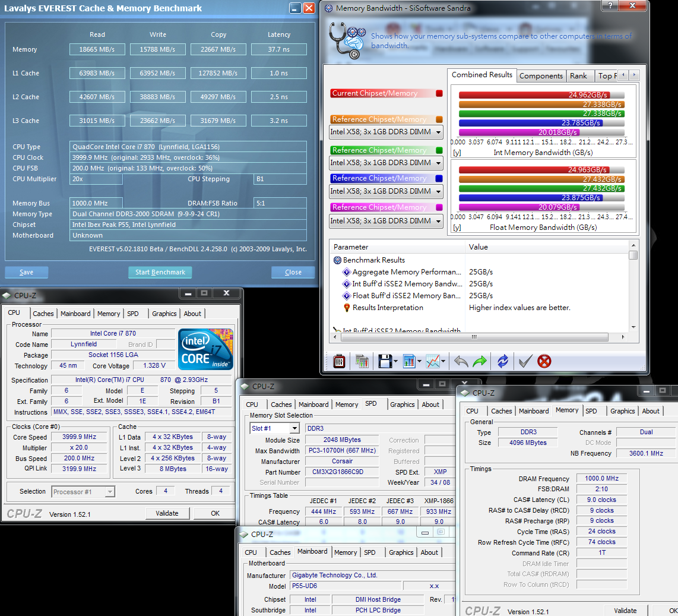Toggle the orange Reference Chipset/Memory square
The height and width of the screenshot is (616, 678).
click(439, 119)
